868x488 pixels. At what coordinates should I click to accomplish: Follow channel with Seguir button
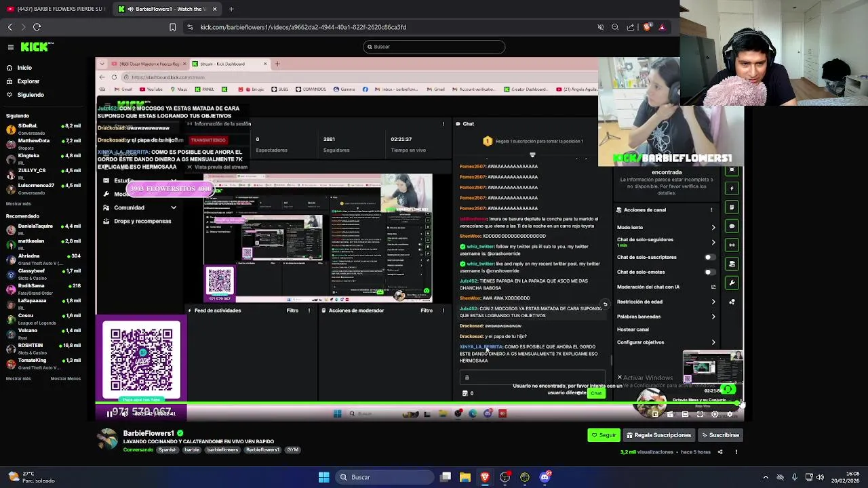coord(604,435)
